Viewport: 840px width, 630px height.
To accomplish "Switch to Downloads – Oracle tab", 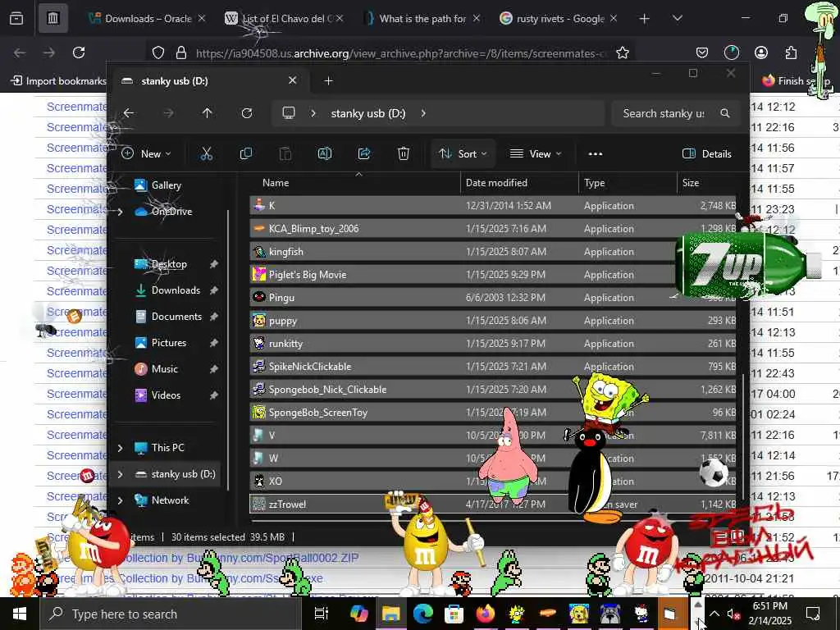I will tap(146, 18).
